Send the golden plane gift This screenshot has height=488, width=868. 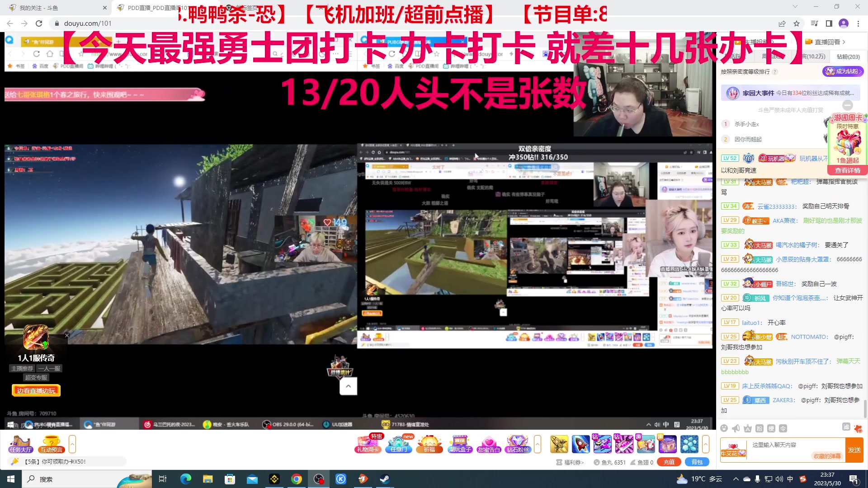[559, 444]
